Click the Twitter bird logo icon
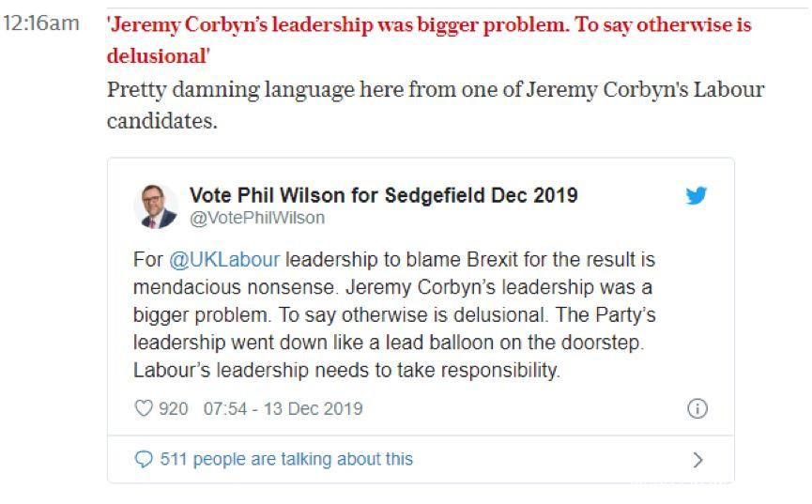The height and width of the screenshot is (504, 812). pyautogui.click(x=696, y=196)
